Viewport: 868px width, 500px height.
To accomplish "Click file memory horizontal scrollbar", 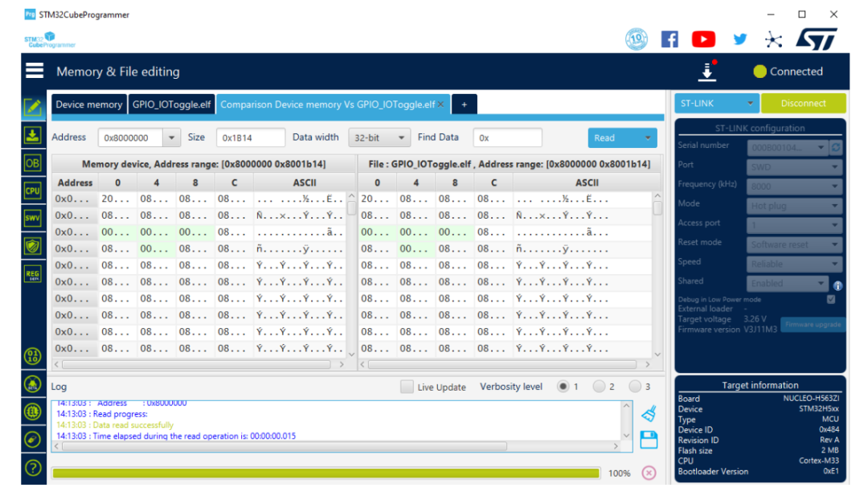I will click(x=502, y=364).
